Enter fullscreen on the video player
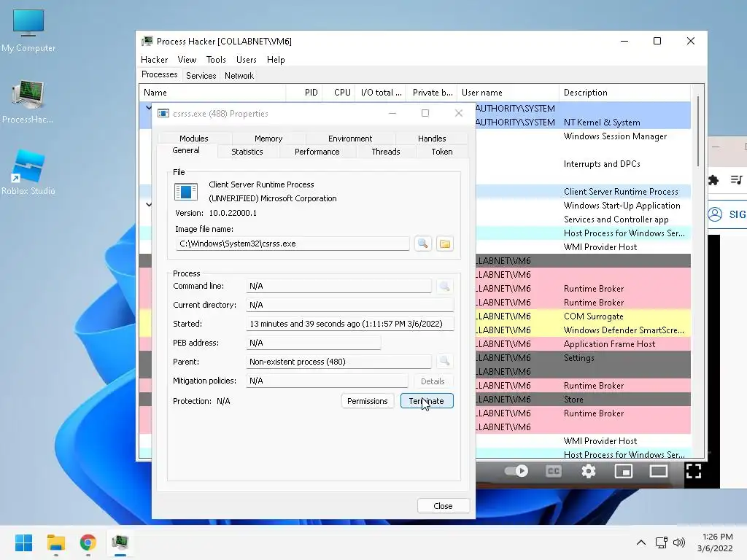 coord(693,472)
